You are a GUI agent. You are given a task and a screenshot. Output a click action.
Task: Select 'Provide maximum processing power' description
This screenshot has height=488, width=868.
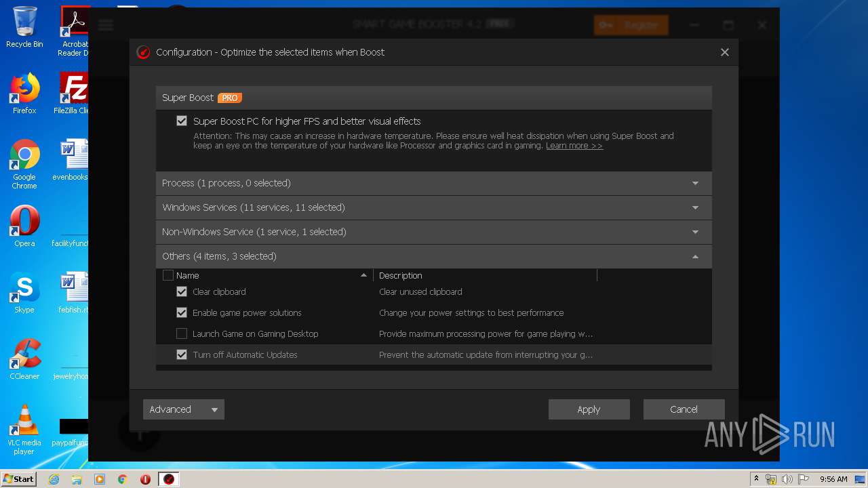click(486, 334)
